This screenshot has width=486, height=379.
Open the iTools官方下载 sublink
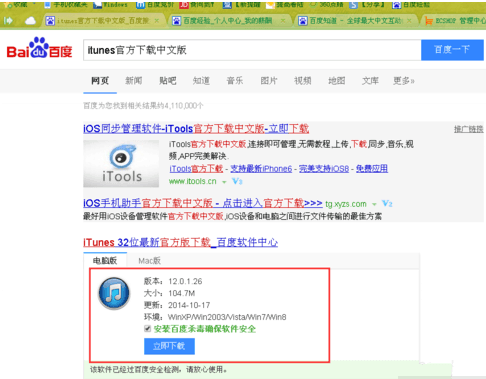196,169
